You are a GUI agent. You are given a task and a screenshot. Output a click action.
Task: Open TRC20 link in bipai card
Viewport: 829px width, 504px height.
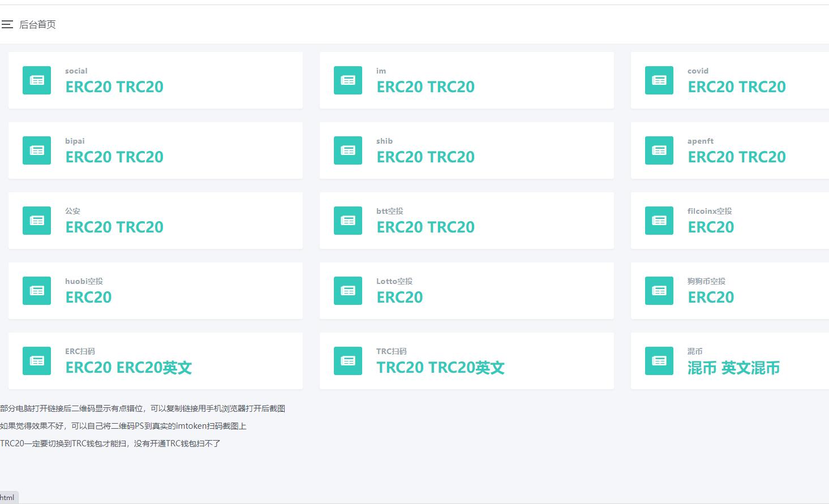[139, 157]
